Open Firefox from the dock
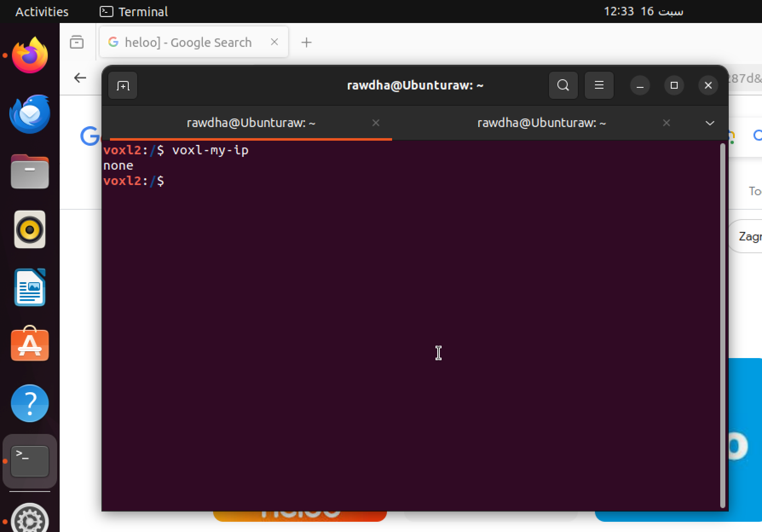 point(29,55)
